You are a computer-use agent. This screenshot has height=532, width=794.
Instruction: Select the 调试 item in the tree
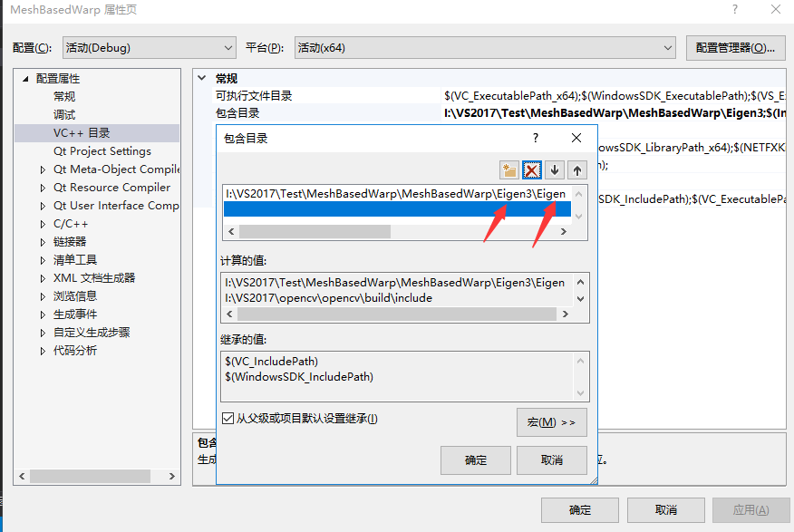click(63, 114)
